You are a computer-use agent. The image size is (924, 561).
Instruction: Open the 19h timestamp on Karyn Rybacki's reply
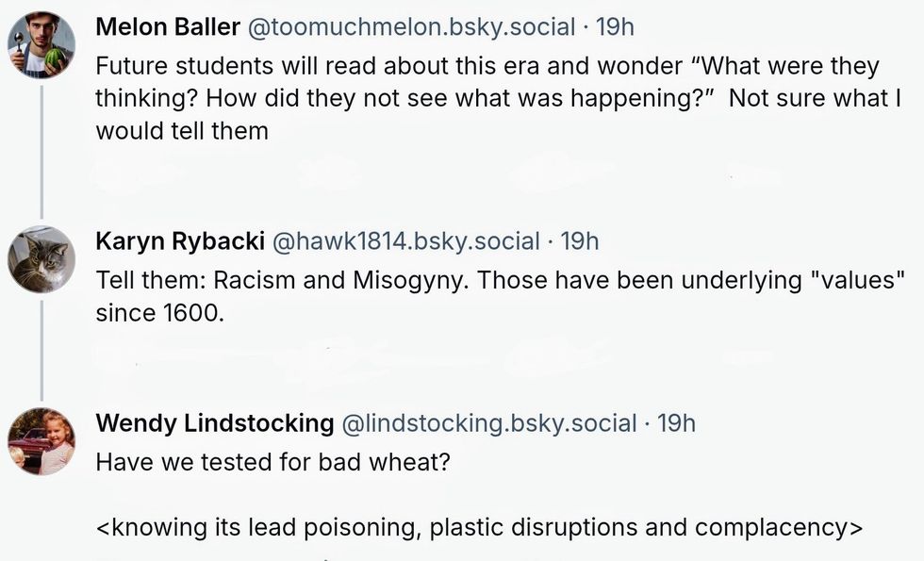click(x=580, y=241)
